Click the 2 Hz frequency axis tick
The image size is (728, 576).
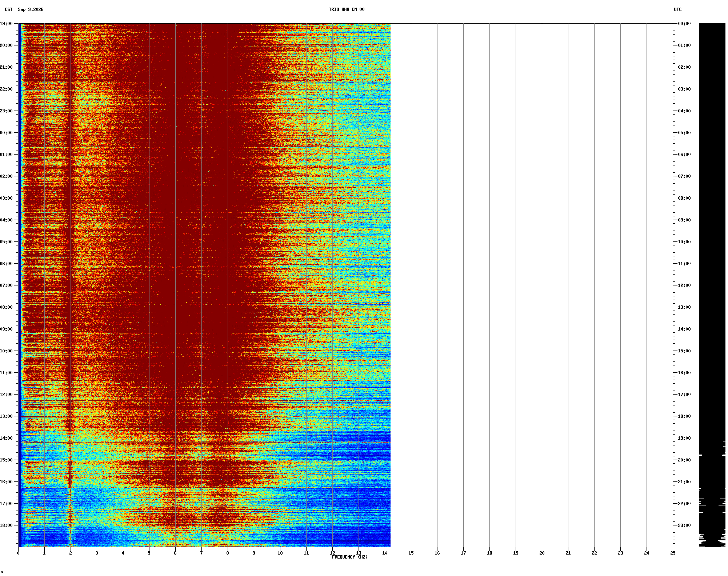71,553
